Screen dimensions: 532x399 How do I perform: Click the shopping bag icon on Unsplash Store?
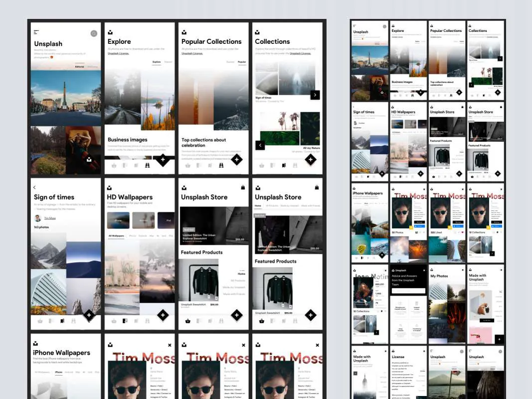point(243,188)
